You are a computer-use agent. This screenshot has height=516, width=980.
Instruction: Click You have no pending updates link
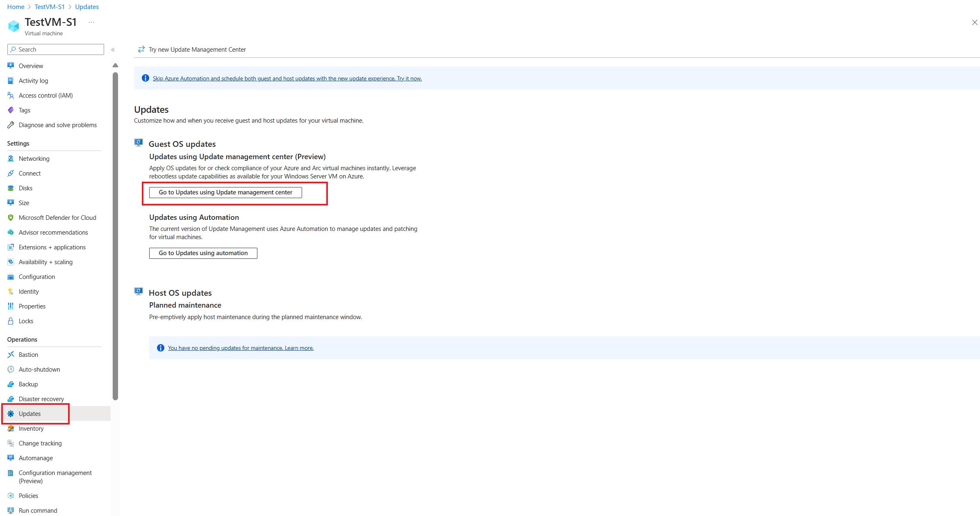tap(241, 347)
